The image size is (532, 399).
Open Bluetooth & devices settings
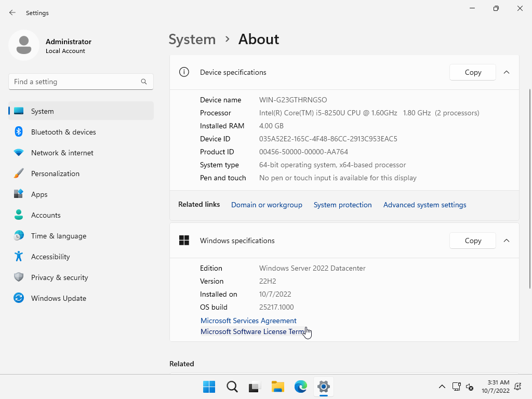tap(81, 132)
